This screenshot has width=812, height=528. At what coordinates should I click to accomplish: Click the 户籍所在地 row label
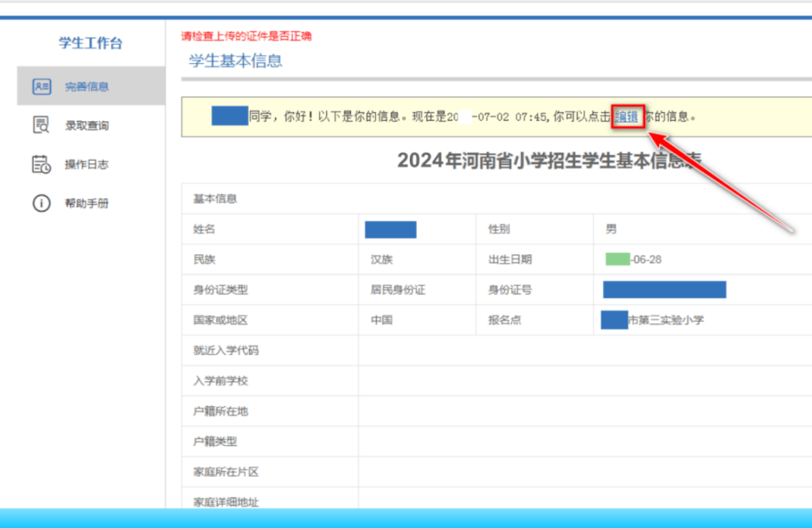click(x=220, y=411)
